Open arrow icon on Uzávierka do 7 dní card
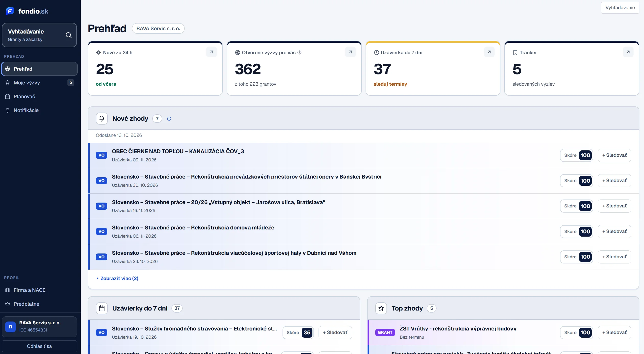 [489, 52]
